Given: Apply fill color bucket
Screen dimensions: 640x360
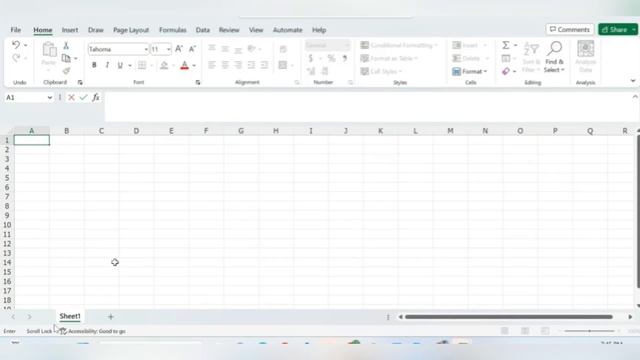Looking at the screenshot, I should 164,65.
